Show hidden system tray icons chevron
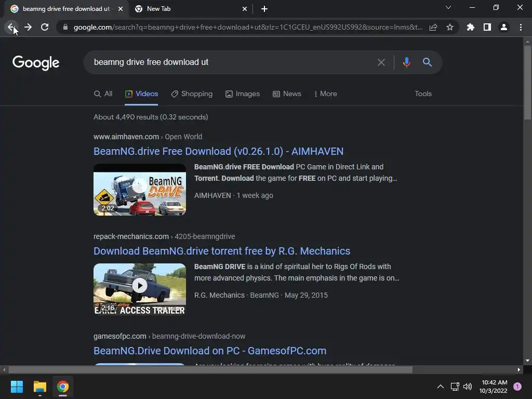 pyautogui.click(x=441, y=387)
